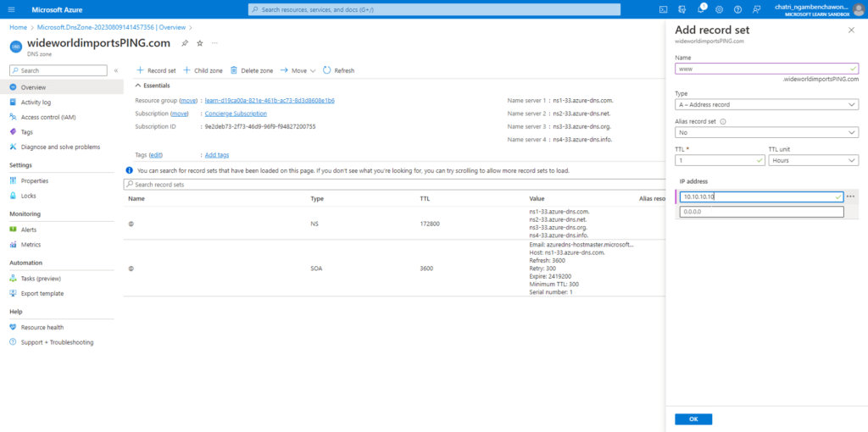Open Directories and subscriptions filter icon
868x432 pixels.
[x=682, y=9]
